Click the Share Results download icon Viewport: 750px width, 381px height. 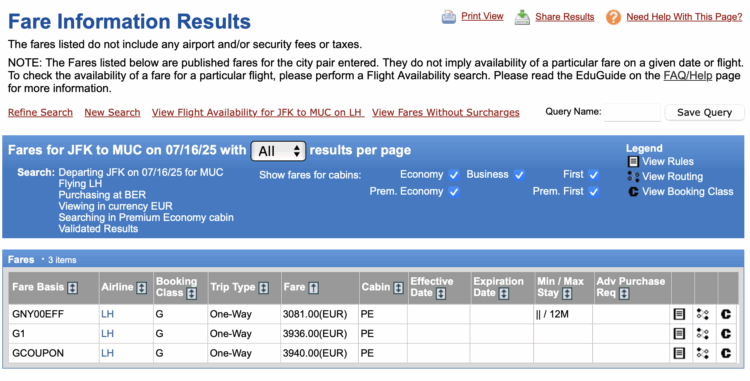[522, 17]
